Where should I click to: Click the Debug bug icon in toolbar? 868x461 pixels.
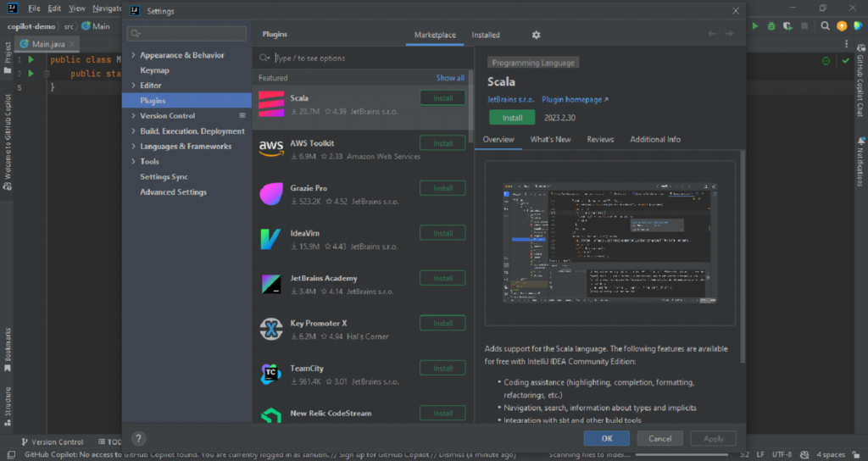point(771,26)
